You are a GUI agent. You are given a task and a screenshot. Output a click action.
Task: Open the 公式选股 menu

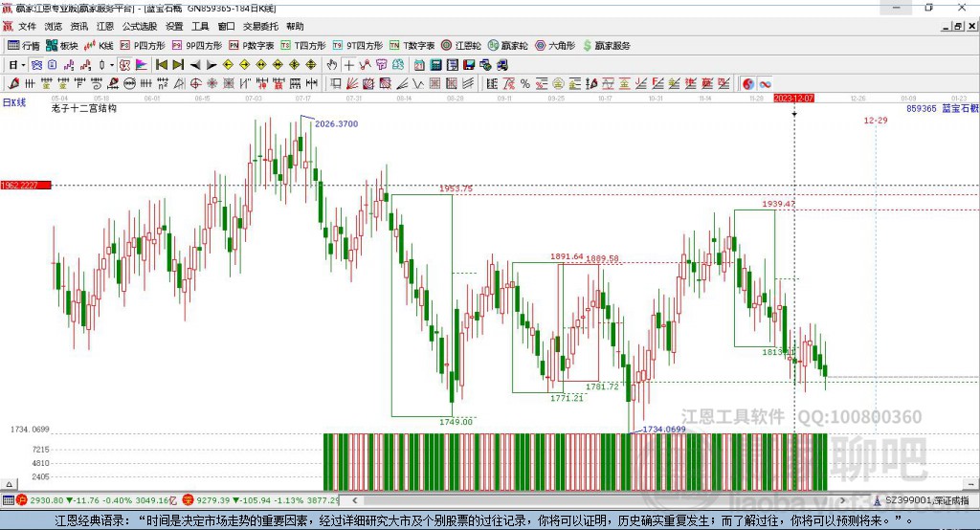click(x=140, y=26)
